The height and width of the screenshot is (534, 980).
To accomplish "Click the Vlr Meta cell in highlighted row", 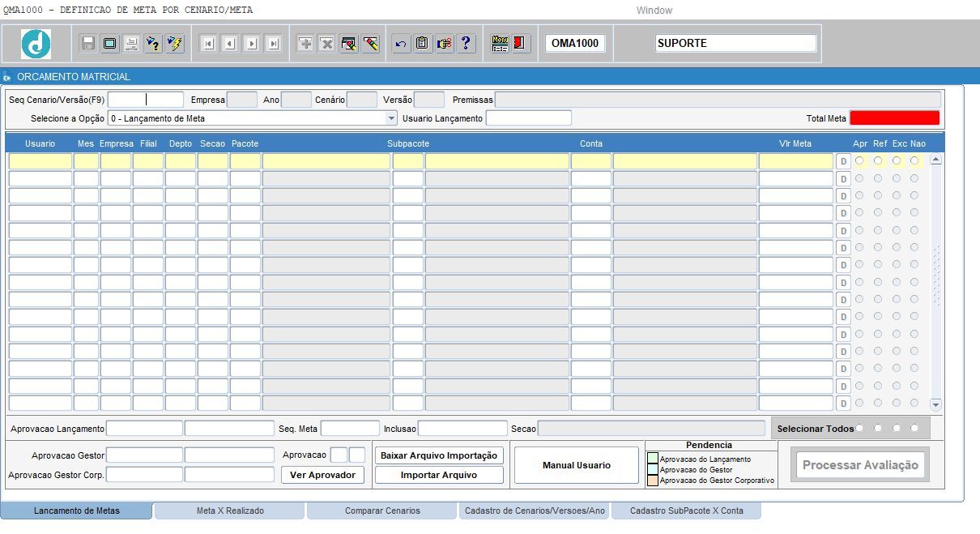I will pos(796,161).
